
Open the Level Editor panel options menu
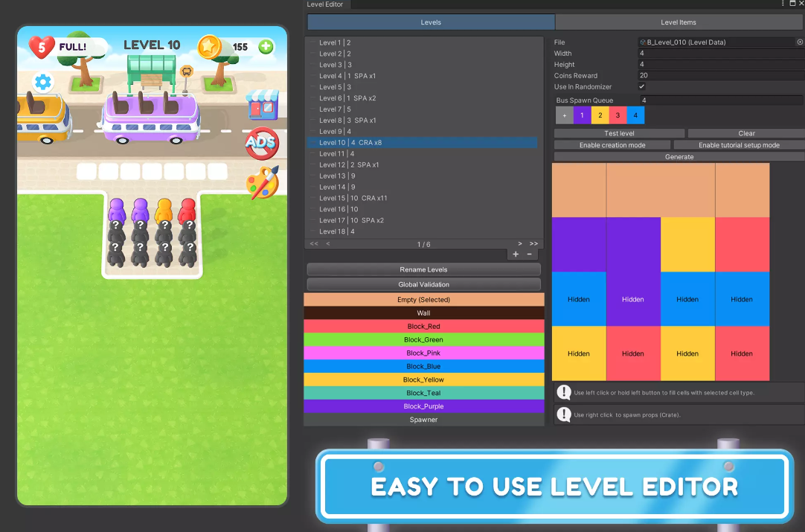coord(783,4)
